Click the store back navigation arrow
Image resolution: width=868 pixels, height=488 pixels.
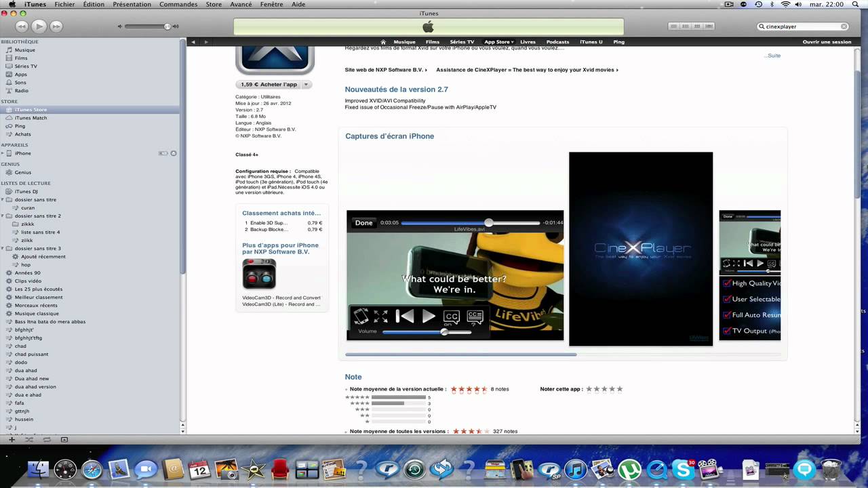tap(193, 42)
